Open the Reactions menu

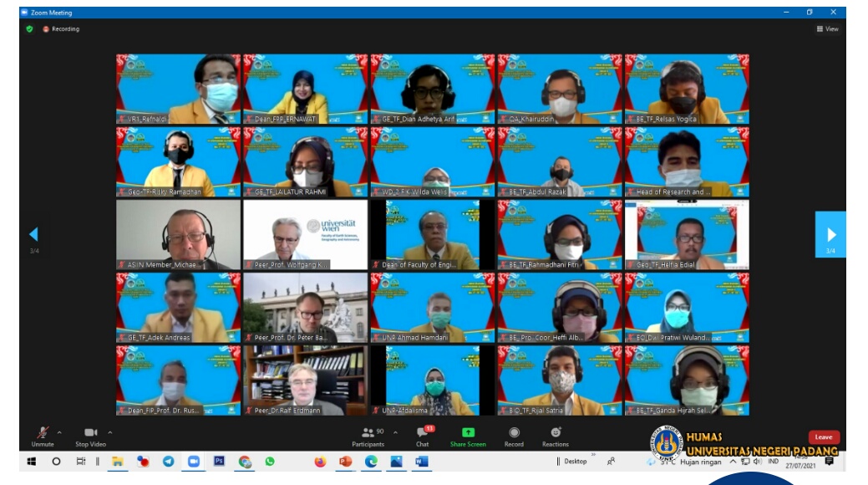[555, 435]
